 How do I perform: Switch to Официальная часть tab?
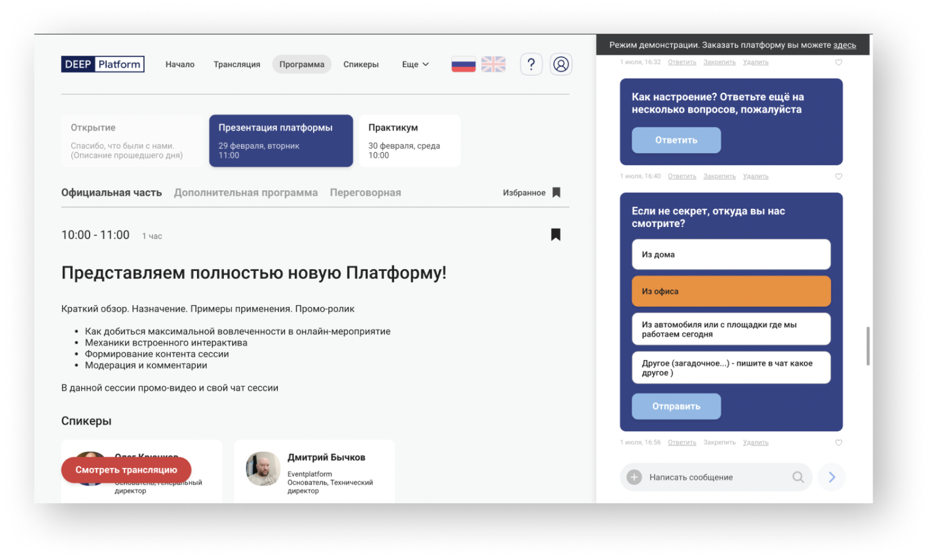click(111, 192)
